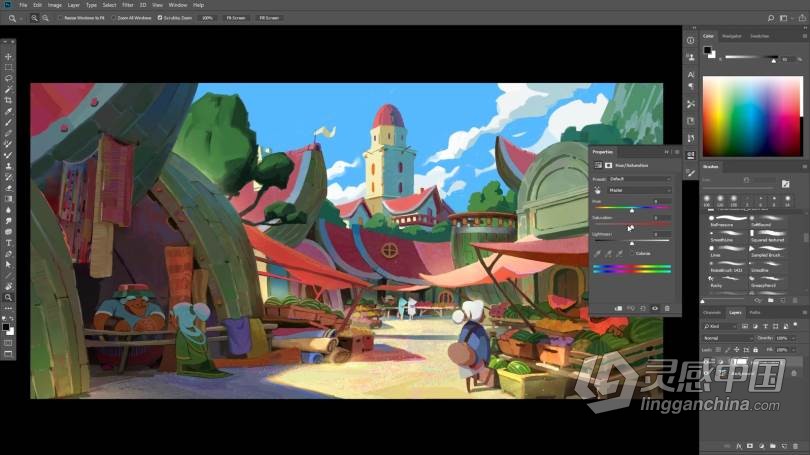The height and width of the screenshot is (455, 810).
Task: Select the Crop tool
Action: click(x=8, y=100)
